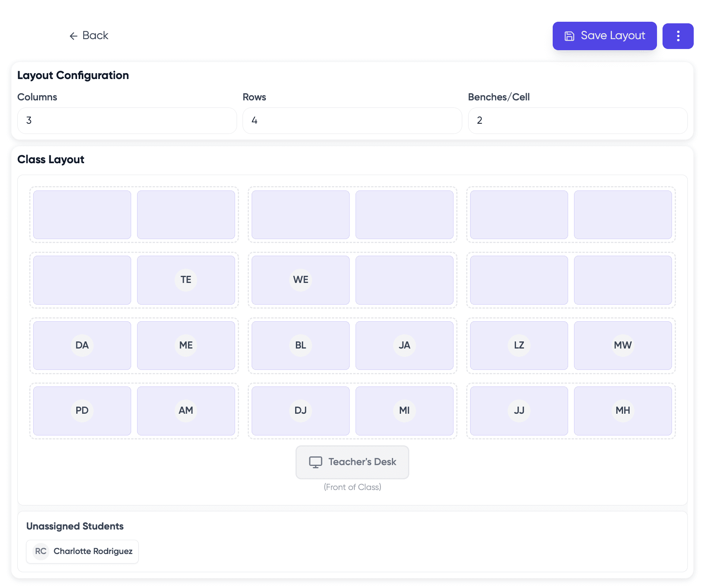Screen dimensions: 704x588
Task: Click the empty seat left of TE
Action: 82,280
